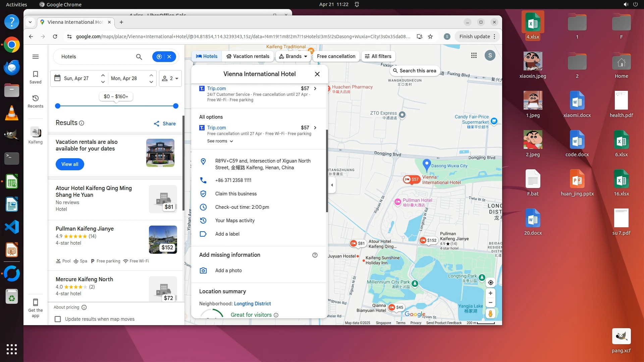Click the phone number call icon

[203, 180]
